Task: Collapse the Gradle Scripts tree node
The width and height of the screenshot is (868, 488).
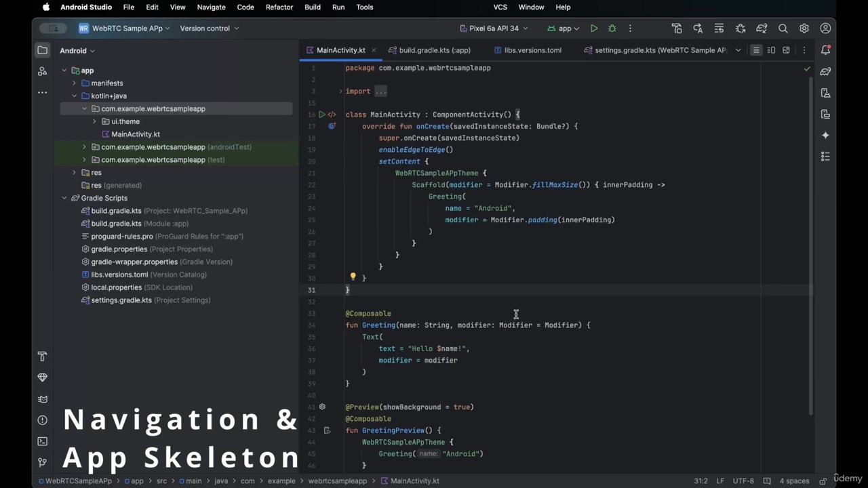Action: (64, 198)
